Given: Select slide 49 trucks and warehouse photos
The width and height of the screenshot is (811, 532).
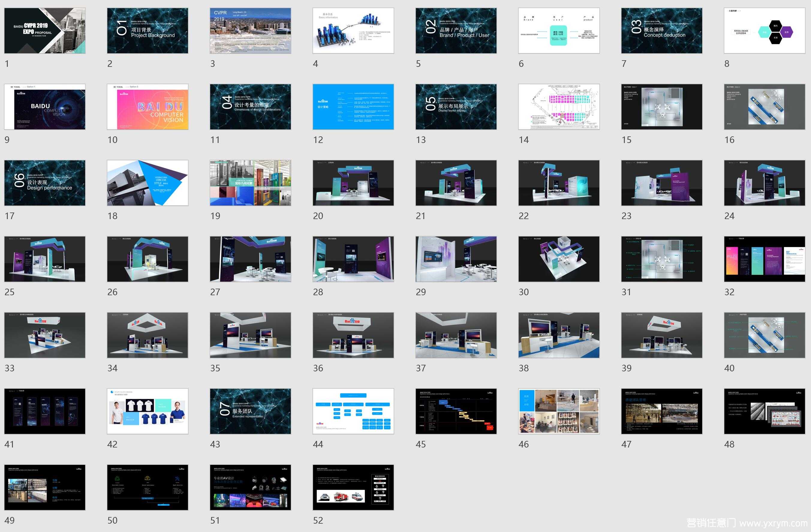Looking at the screenshot, I should [x=45, y=487].
